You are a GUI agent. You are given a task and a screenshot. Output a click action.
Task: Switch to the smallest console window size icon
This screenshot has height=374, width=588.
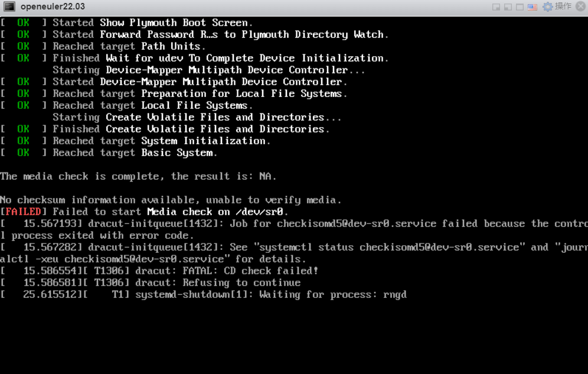point(496,7)
